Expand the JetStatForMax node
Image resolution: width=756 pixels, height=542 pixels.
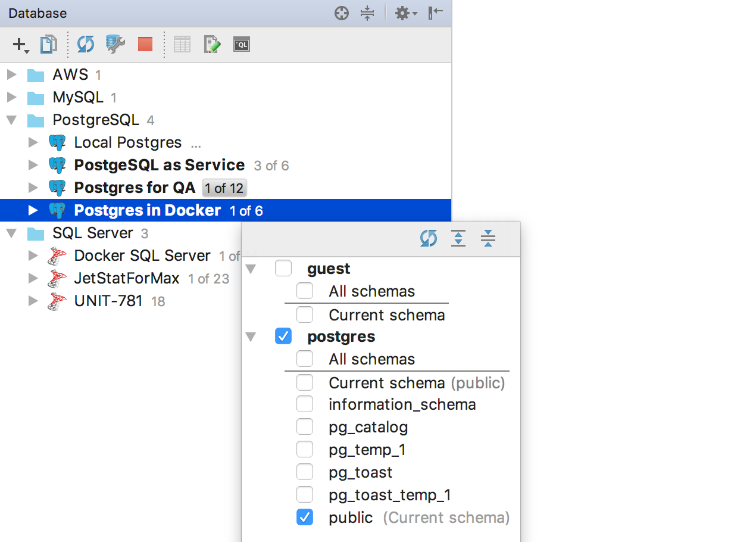(x=33, y=278)
